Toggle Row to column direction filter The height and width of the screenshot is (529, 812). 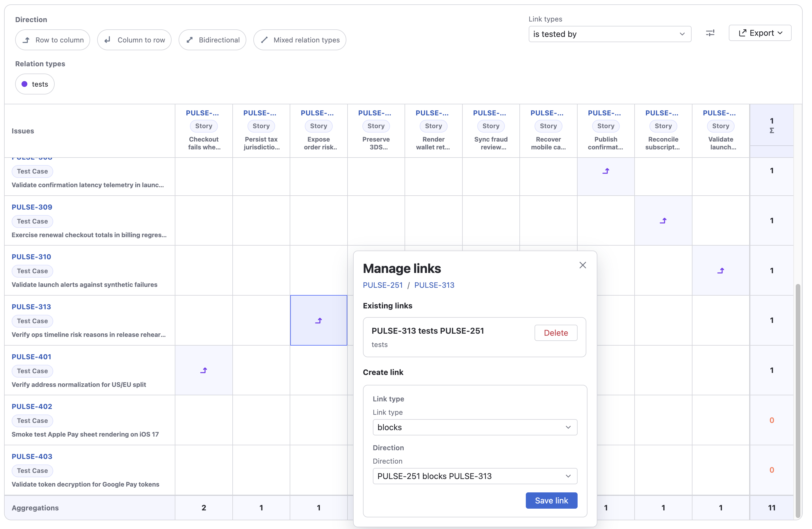point(53,40)
